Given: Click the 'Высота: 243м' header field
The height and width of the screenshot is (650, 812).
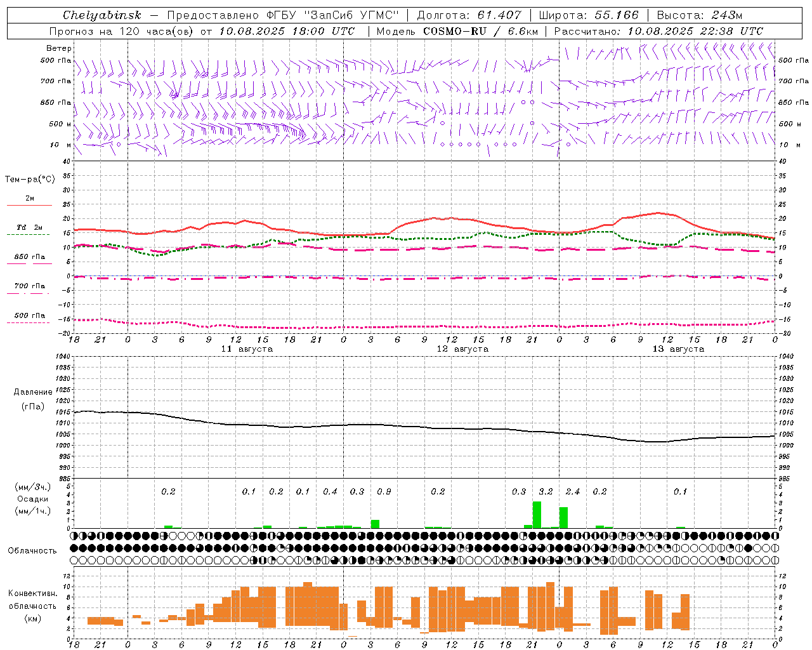Looking at the screenshot, I should (x=699, y=15).
